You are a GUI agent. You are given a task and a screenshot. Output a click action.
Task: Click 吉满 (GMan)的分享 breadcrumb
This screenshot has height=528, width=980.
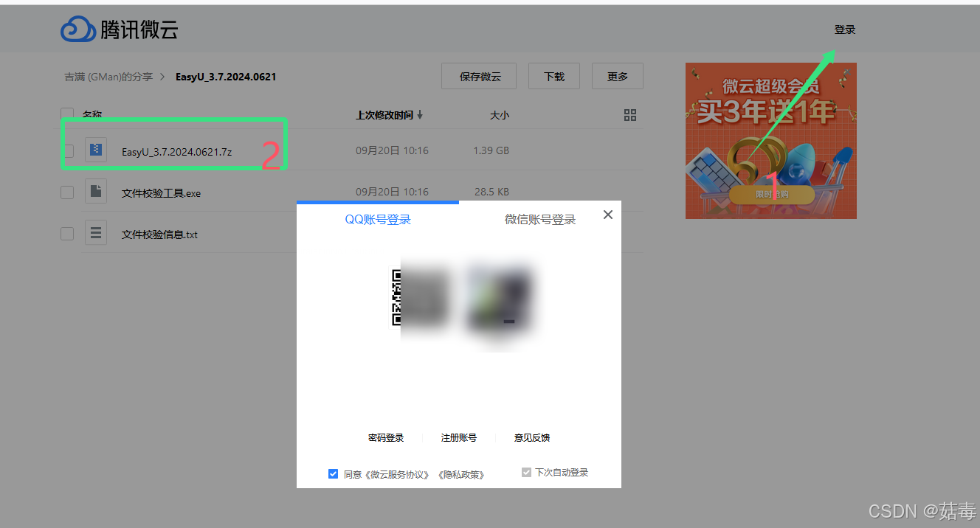(108, 77)
